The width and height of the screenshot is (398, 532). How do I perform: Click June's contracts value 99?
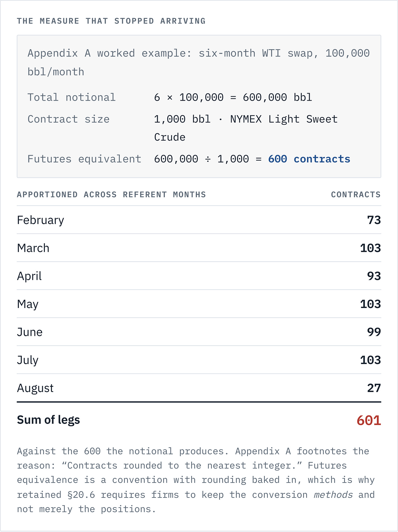click(x=374, y=332)
